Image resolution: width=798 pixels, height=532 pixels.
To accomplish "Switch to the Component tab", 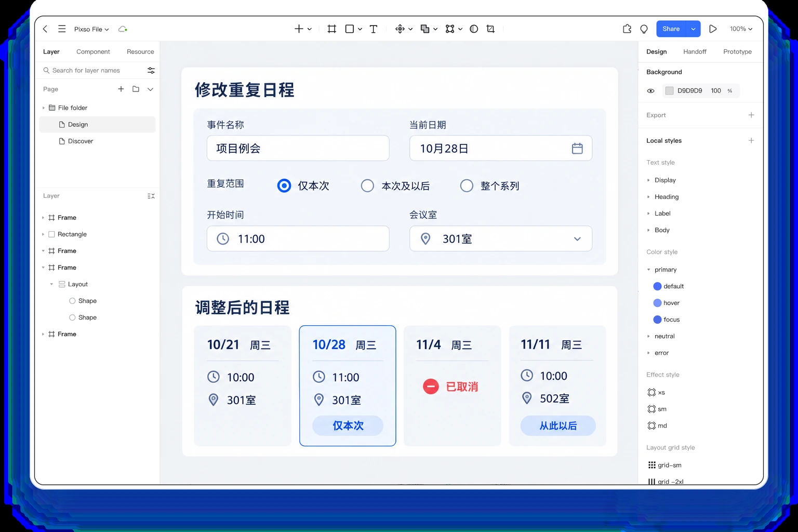I will point(93,51).
